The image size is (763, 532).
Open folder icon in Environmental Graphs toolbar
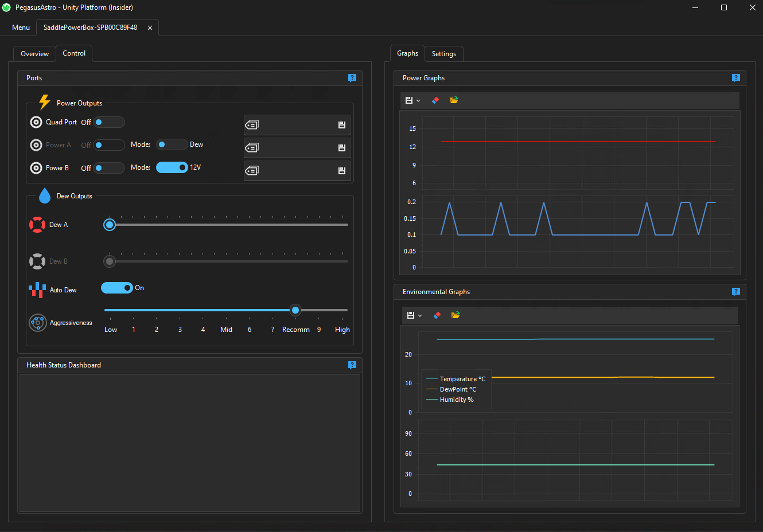point(456,315)
